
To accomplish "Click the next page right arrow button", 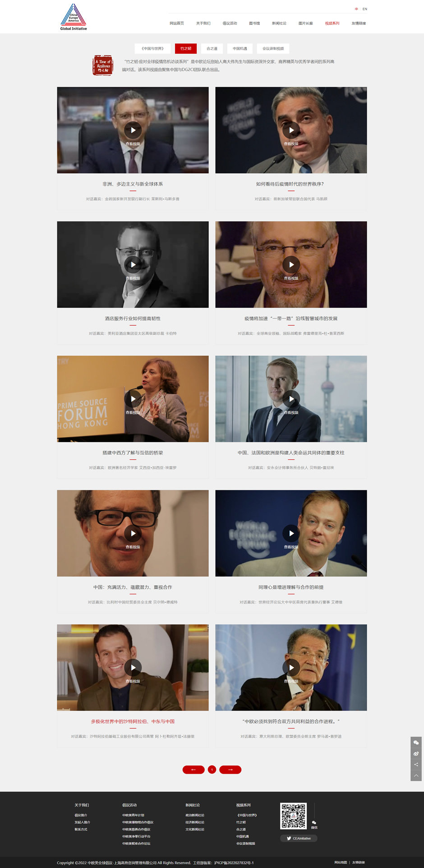I will [x=230, y=770].
